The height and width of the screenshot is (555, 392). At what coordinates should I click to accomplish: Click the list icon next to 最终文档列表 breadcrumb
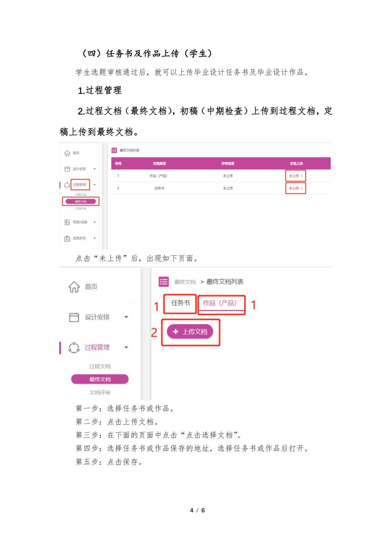[x=164, y=282]
